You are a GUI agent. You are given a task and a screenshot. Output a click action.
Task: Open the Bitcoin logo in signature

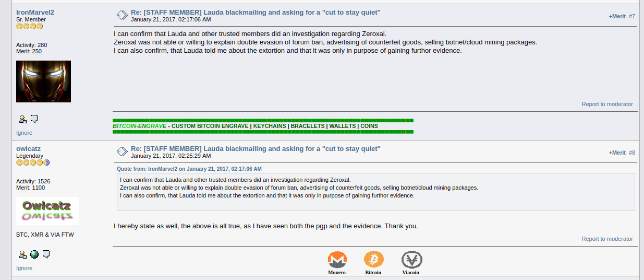373,260
